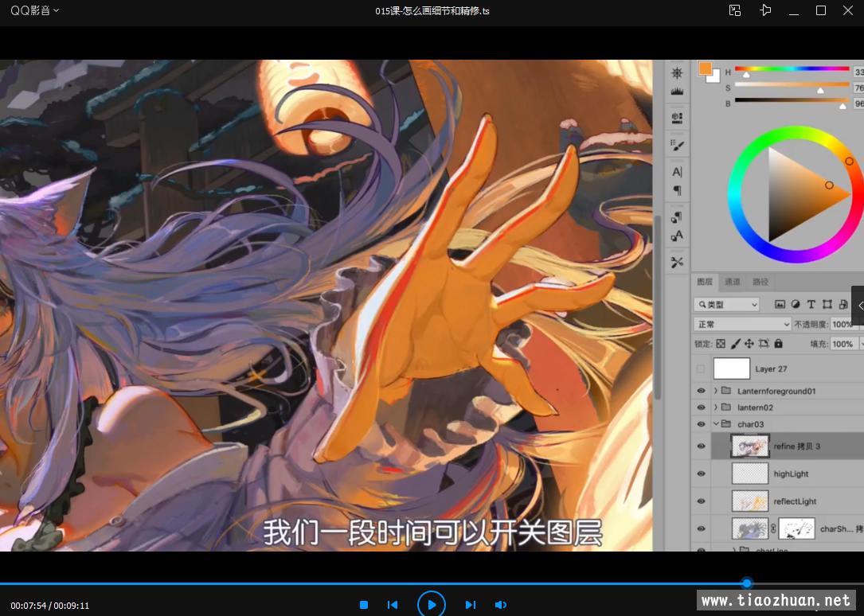
Task: Switch to the 通道 channels tab
Action: pos(732,282)
